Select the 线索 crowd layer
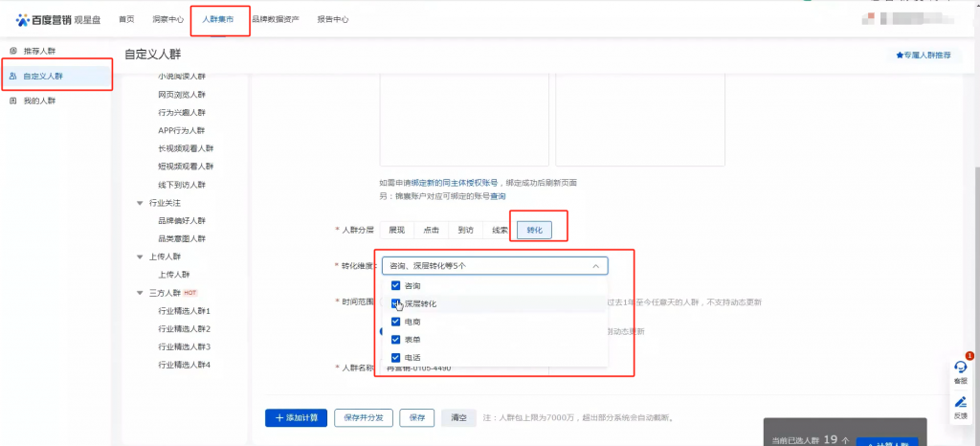 500,230
